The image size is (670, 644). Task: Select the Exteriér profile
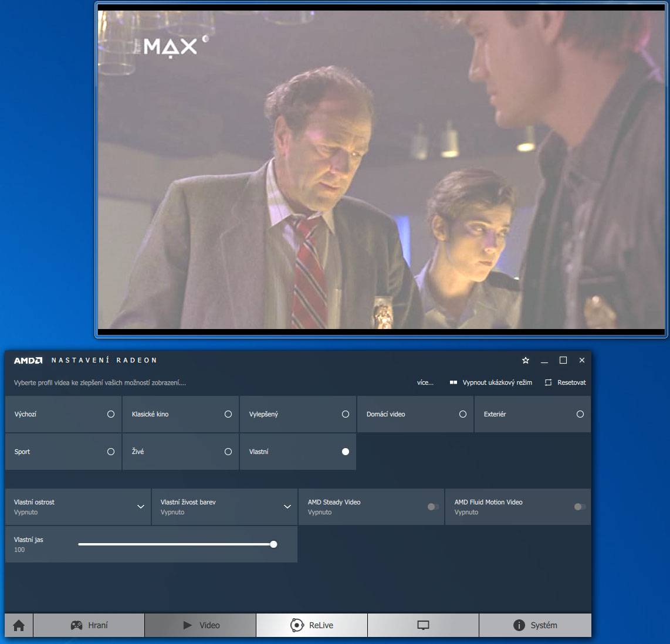click(533, 414)
